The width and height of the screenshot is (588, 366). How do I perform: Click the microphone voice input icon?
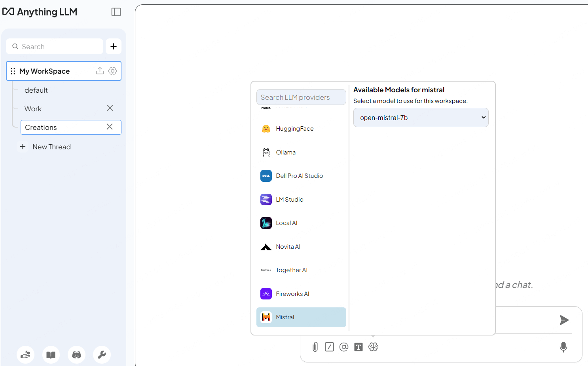point(563,347)
